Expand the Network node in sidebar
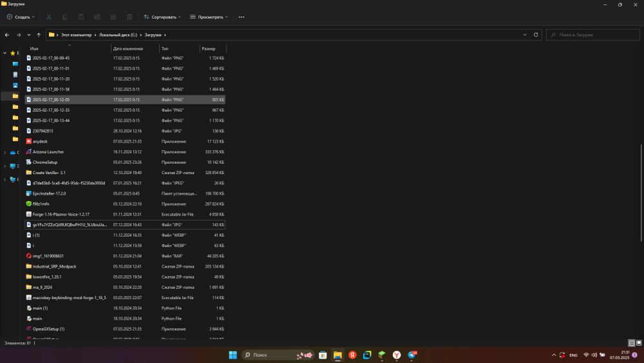The width and height of the screenshot is (644, 363). (x=5, y=180)
